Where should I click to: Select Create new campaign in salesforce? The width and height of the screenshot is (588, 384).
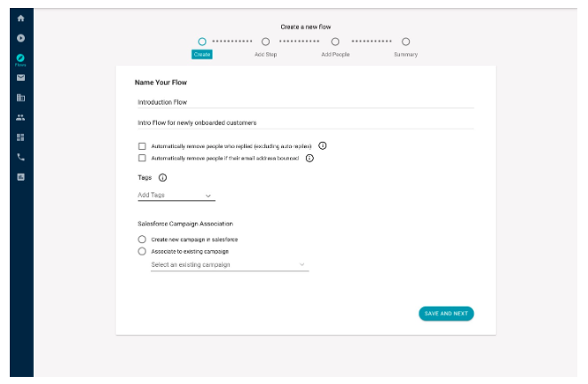(x=142, y=239)
